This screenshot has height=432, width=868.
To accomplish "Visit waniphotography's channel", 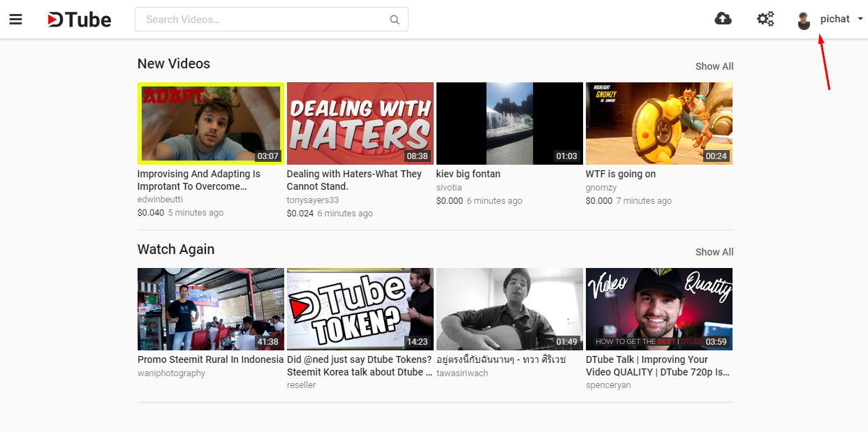I will click(x=172, y=373).
